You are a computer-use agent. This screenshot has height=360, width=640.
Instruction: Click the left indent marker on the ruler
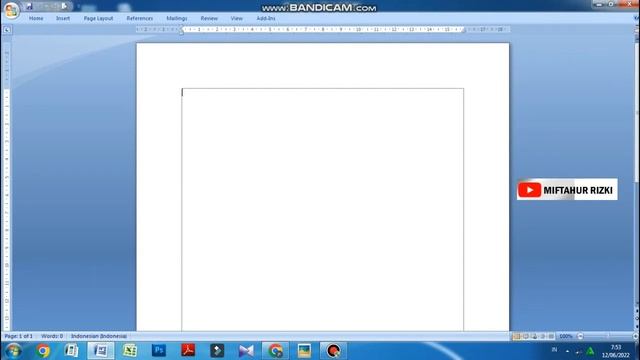[182, 30]
